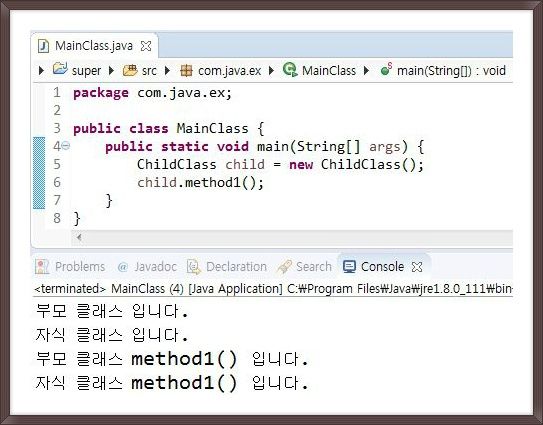Screen dimensions: 543x425
Task: Click the closing brace on line 8
Action: coord(77,219)
